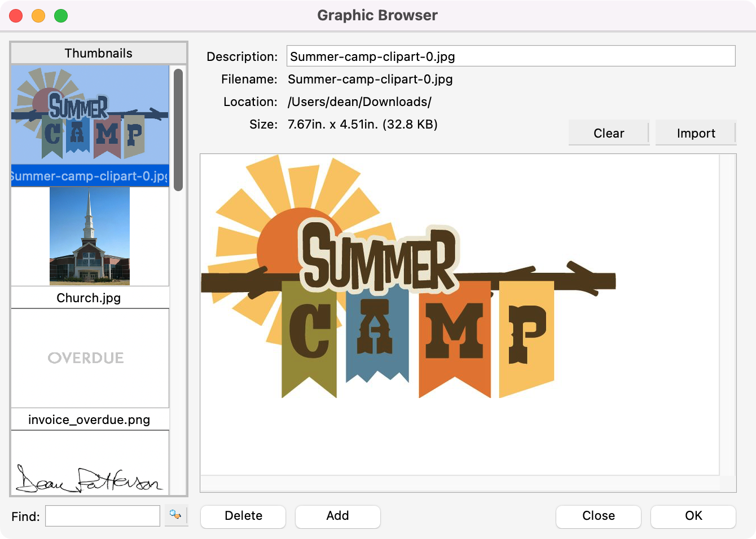Confirm with the OK button
This screenshot has height=539, width=756.
coord(693,516)
